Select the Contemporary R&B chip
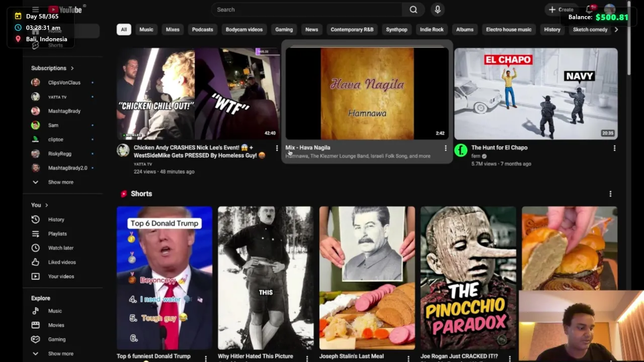The width and height of the screenshot is (644, 362). [x=352, y=29]
